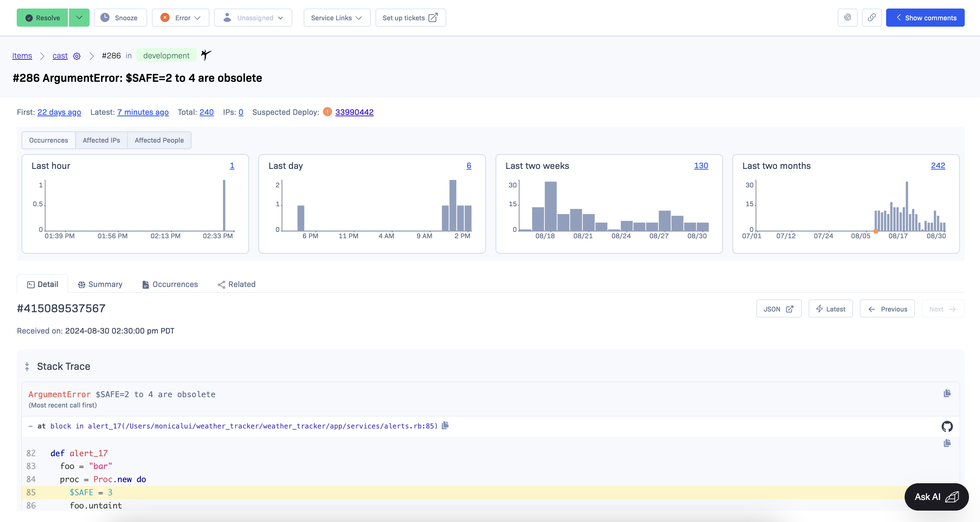Click orange marker on two months chart
Screen dimensions: 980x522
point(876,231)
